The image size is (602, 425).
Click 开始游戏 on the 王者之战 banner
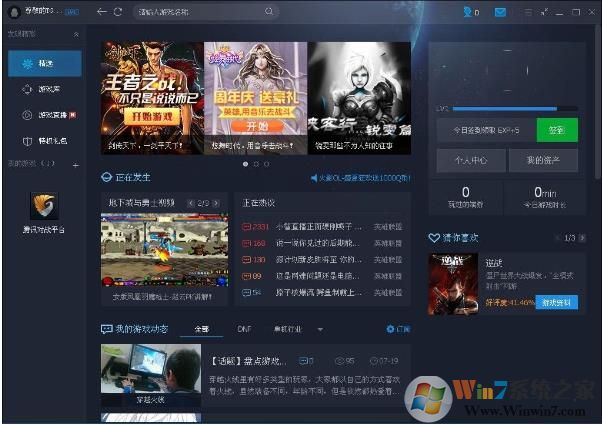click(x=152, y=116)
